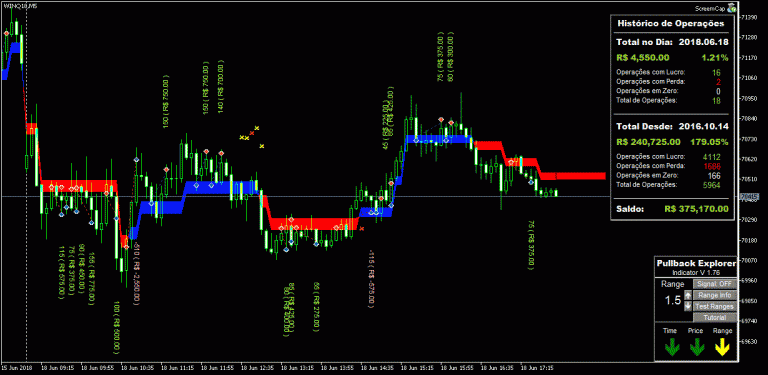768x375 pixels.
Task: Click the green Time arrow indicator
Action: point(672,348)
